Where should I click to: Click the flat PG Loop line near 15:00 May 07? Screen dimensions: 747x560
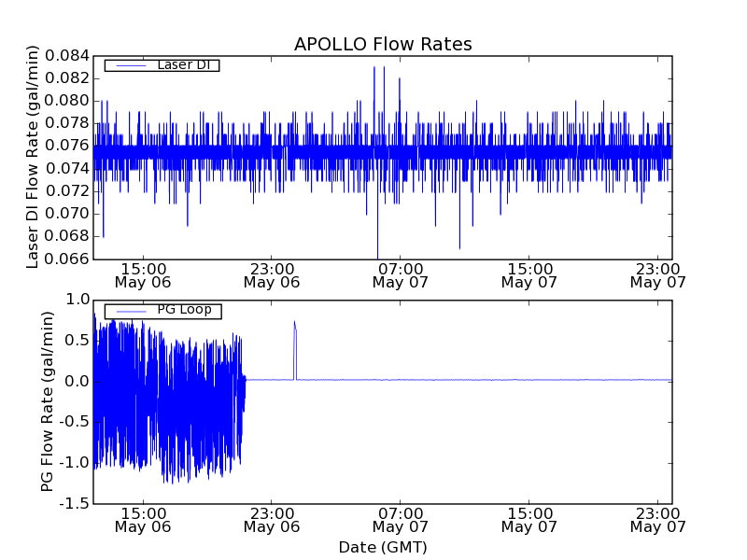(529, 380)
